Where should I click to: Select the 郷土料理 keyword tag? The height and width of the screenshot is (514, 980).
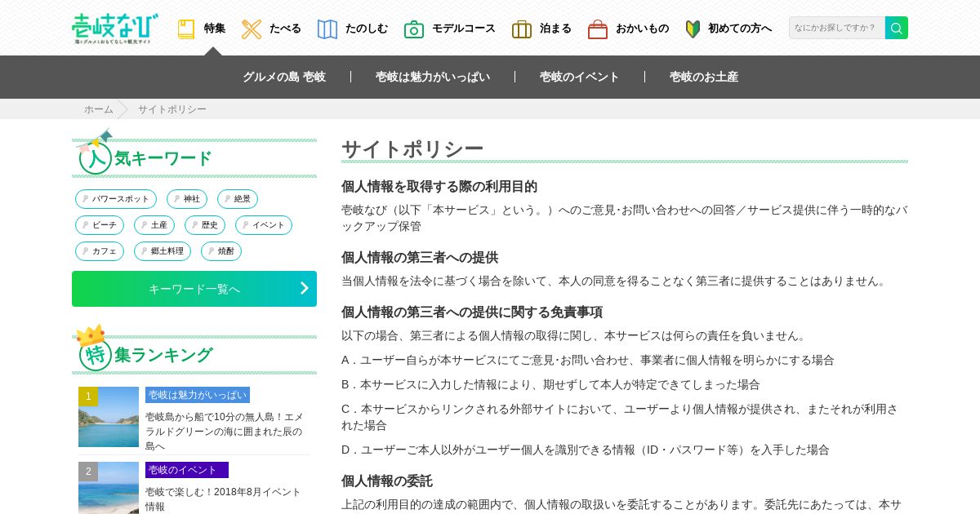tap(163, 251)
